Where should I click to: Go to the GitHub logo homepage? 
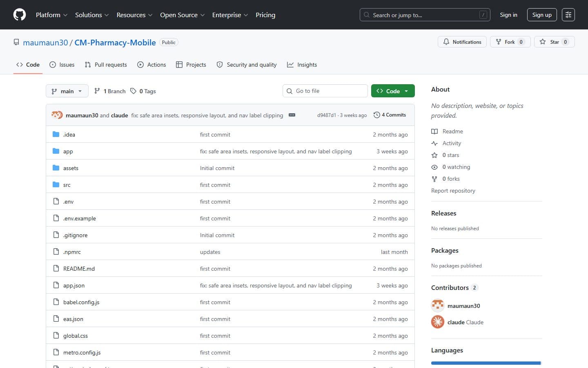[x=20, y=15]
